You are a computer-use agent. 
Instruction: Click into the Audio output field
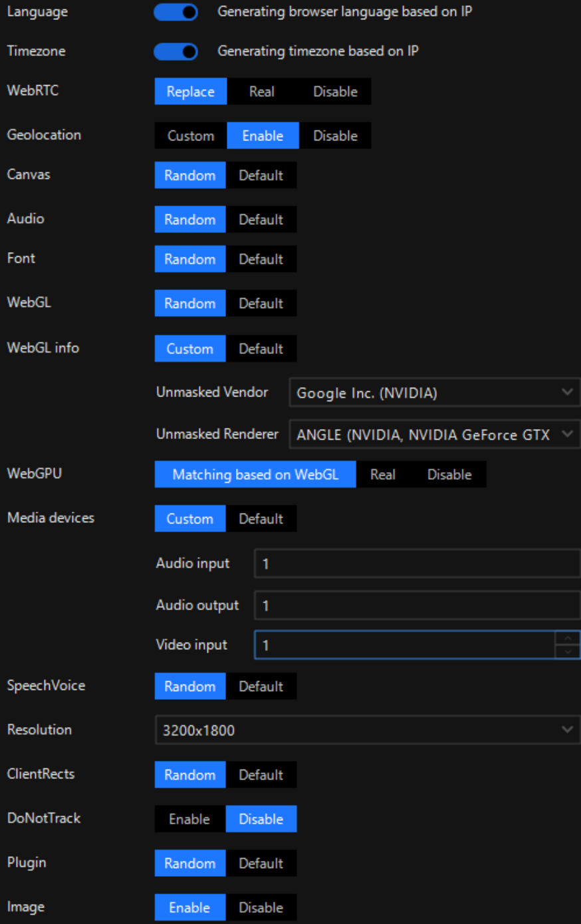tap(417, 606)
